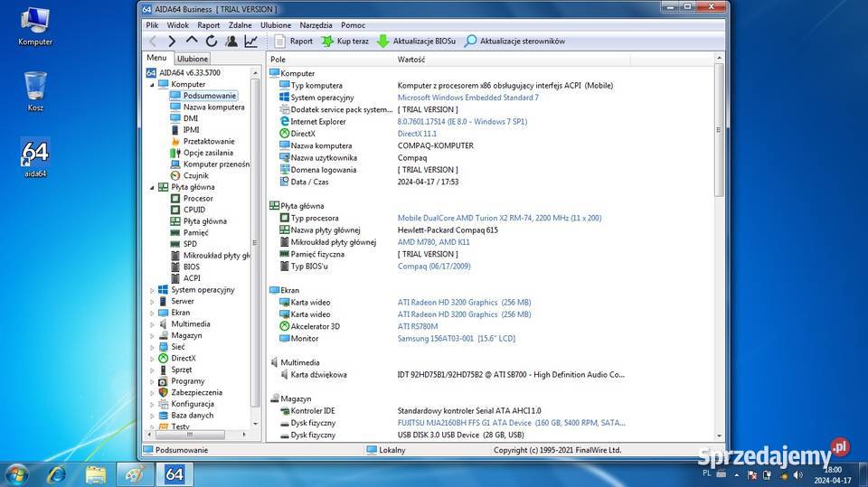
Task: Select Opcje zasilania in the tree
Action: pyautogui.click(x=208, y=153)
